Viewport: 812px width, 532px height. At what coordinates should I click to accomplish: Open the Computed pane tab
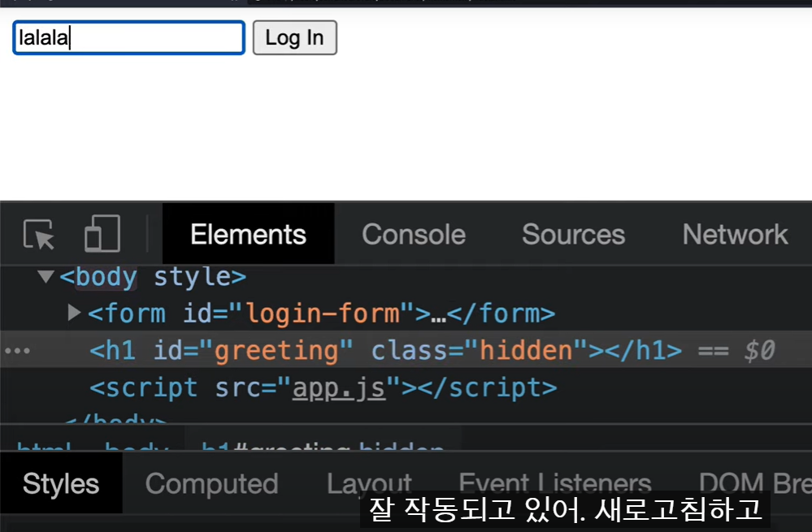coord(212,484)
